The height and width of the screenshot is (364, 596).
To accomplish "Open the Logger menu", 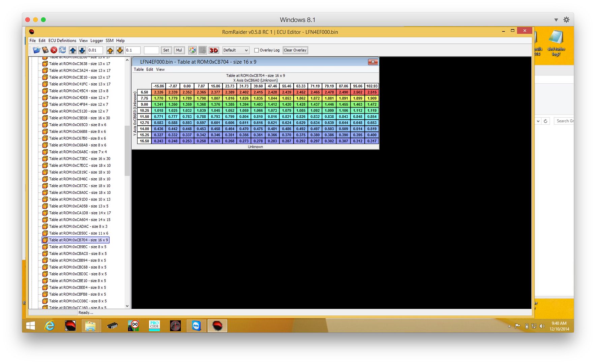I will pos(96,40).
